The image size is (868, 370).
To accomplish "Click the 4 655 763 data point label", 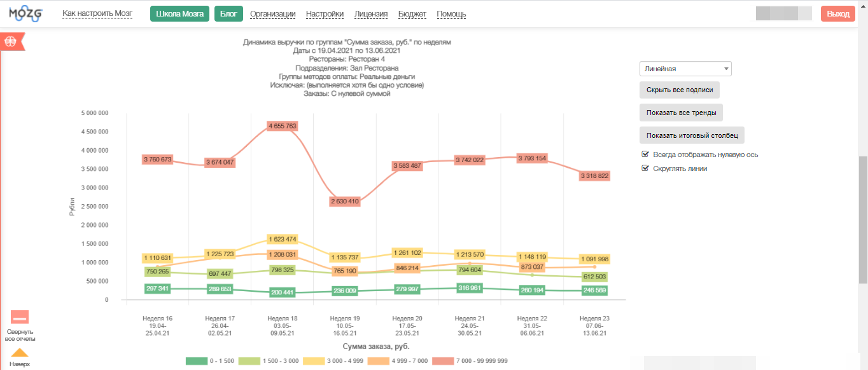I will click(x=283, y=126).
